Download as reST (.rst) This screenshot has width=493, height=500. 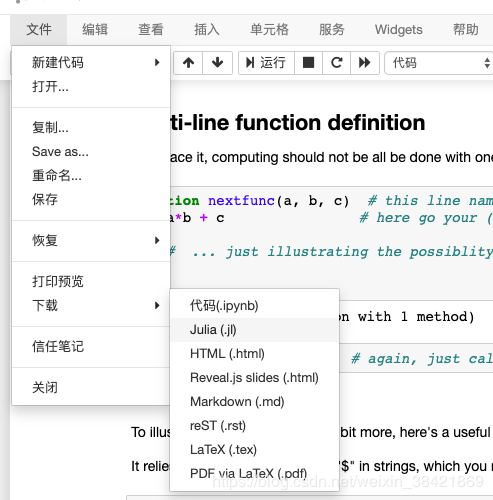(255, 426)
